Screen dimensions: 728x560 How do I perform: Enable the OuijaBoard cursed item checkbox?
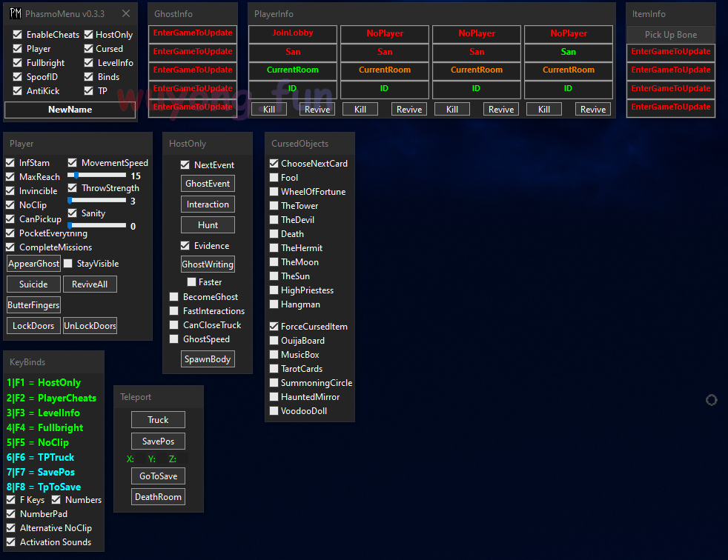click(x=274, y=341)
